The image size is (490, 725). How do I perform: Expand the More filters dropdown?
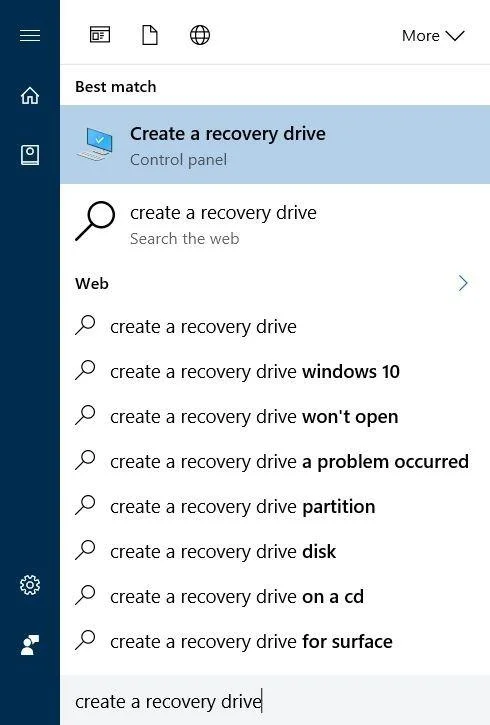coord(433,36)
